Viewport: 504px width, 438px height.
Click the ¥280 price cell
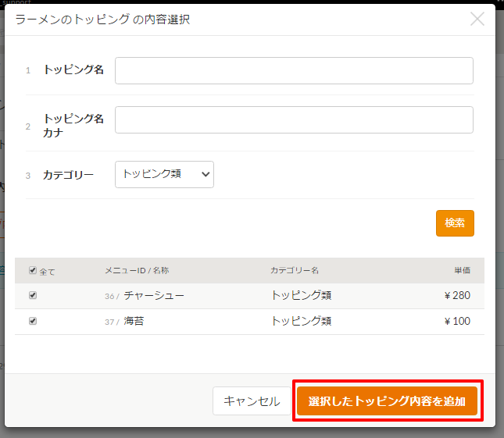(457, 296)
